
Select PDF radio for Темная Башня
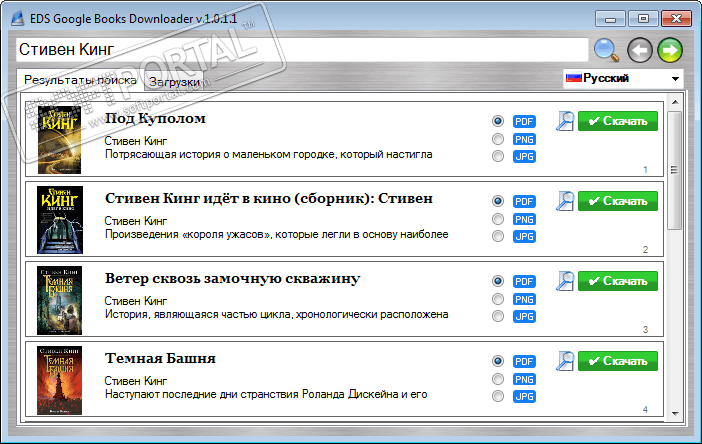[x=497, y=361]
